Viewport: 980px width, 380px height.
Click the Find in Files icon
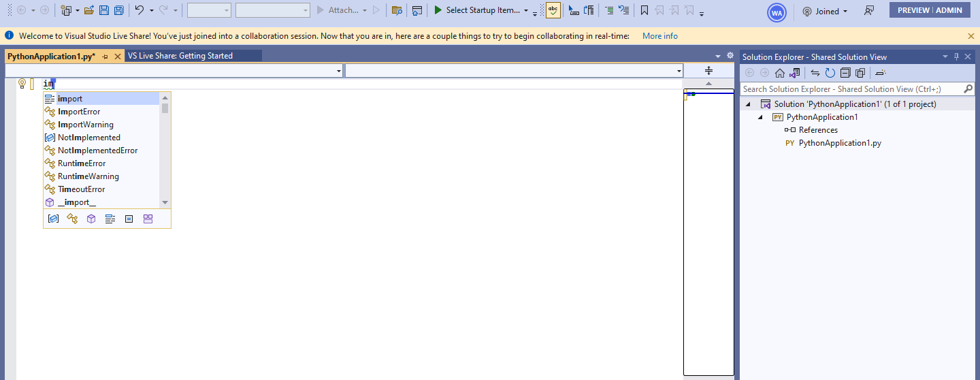point(397,10)
